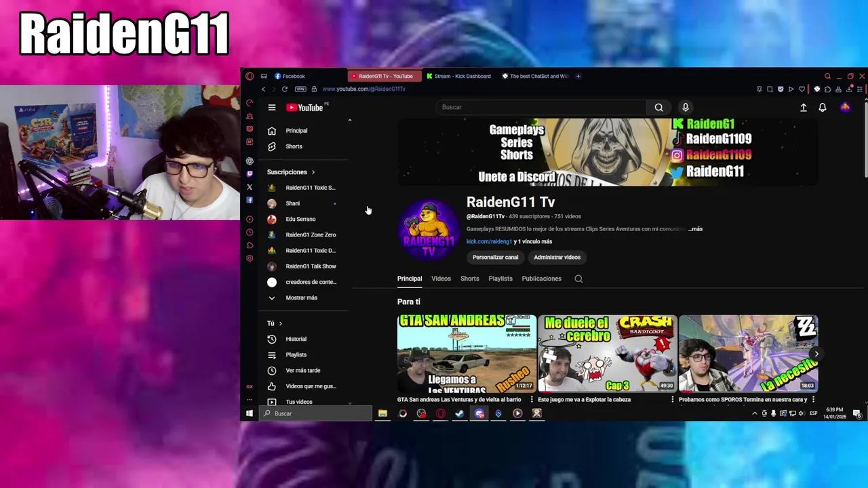Screen dimensions: 868x488
Task: Open ChatGPT icon in Opera sidebar
Action: click(250, 161)
